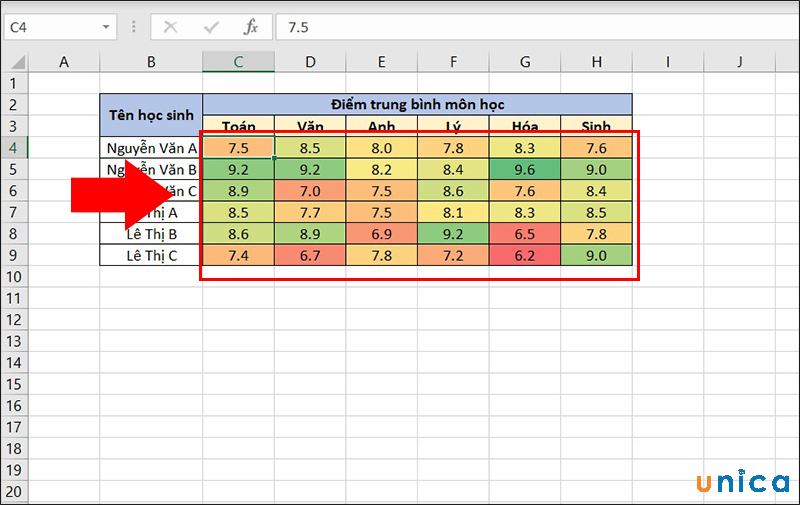This screenshot has height=505, width=800.
Task: Click the Unica logo watermark
Action: pyautogui.click(x=740, y=481)
